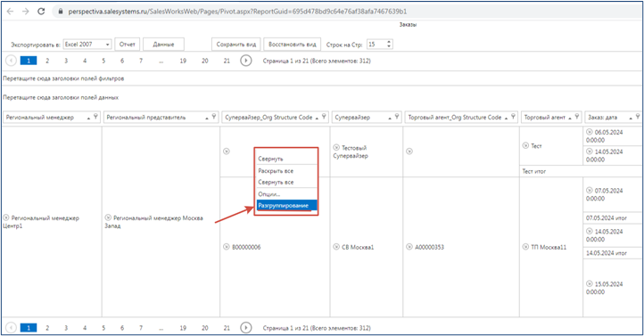Collapse the ТП Москва11 agent row
The image size is (644, 336).
pyautogui.click(x=525, y=247)
